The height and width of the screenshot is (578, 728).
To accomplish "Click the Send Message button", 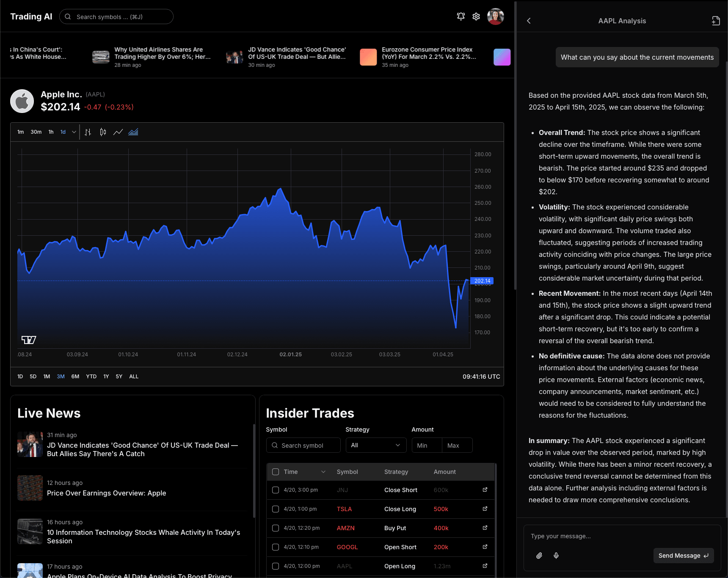I will pyautogui.click(x=683, y=556).
